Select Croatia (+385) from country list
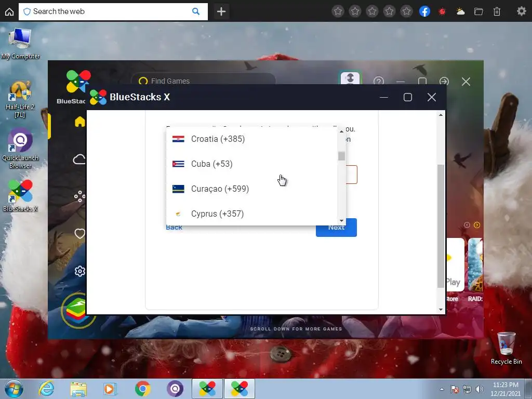 pos(252,139)
